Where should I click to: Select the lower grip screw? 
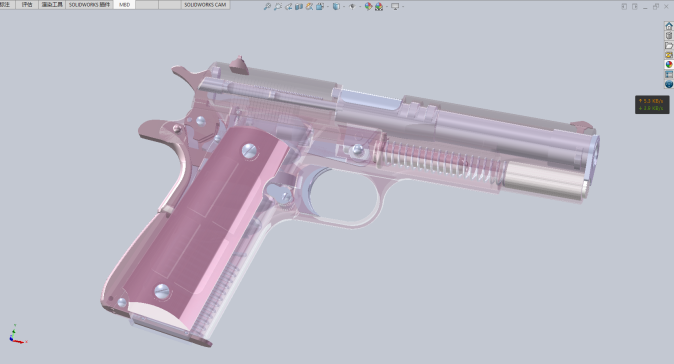pyautogui.click(x=162, y=291)
